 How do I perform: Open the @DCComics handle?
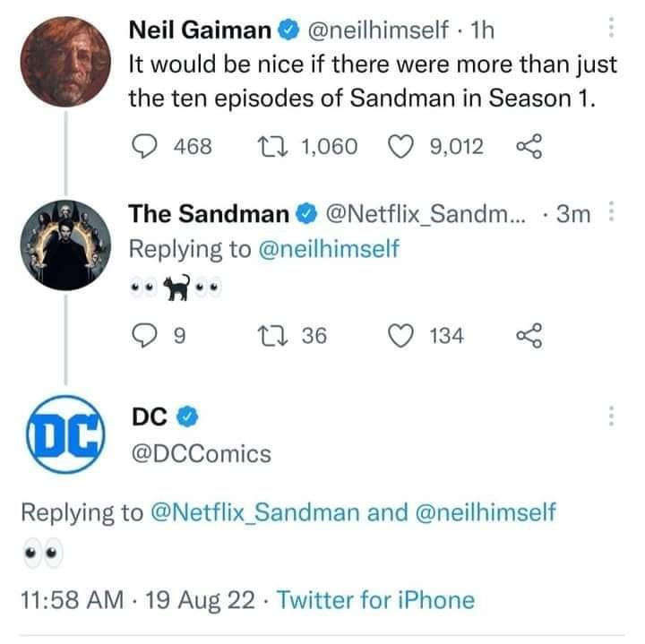click(x=201, y=454)
